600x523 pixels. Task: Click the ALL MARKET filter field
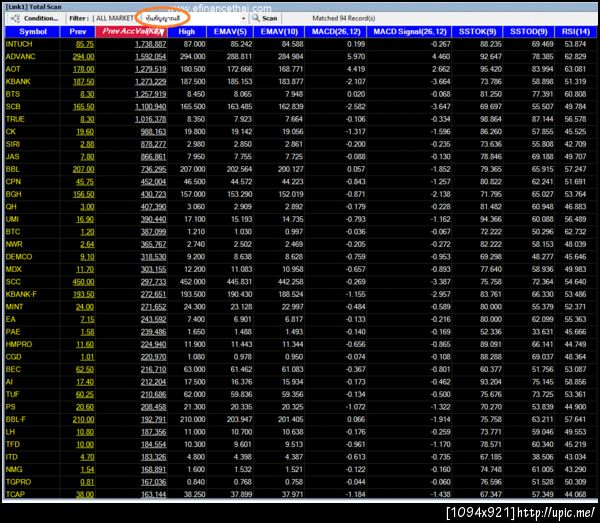(x=114, y=18)
